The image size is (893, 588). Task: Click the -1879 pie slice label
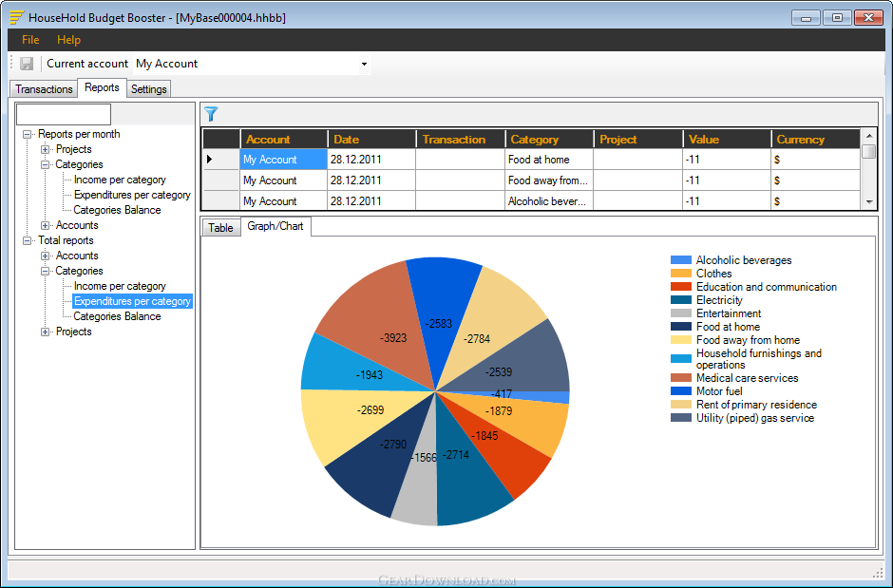pos(499,411)
